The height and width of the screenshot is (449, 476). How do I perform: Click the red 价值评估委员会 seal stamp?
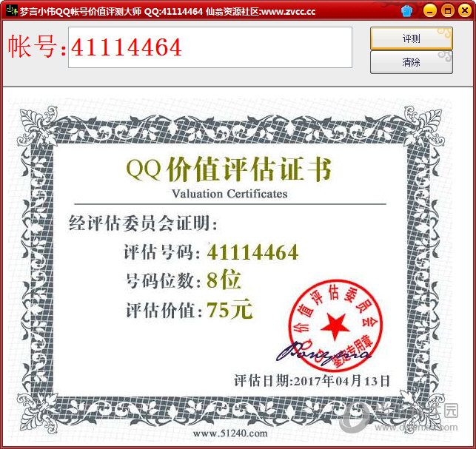[335, 325]
